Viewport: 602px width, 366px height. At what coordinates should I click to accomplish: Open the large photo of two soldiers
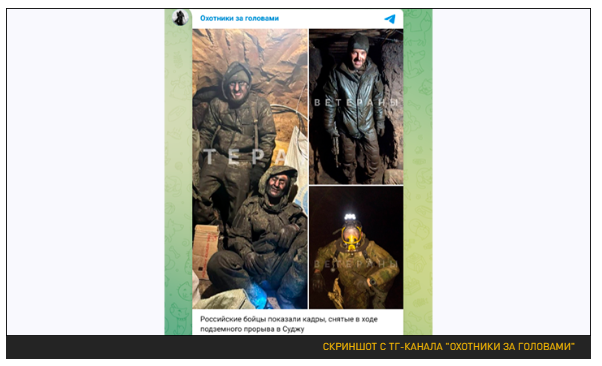click(x=250, y=169)
